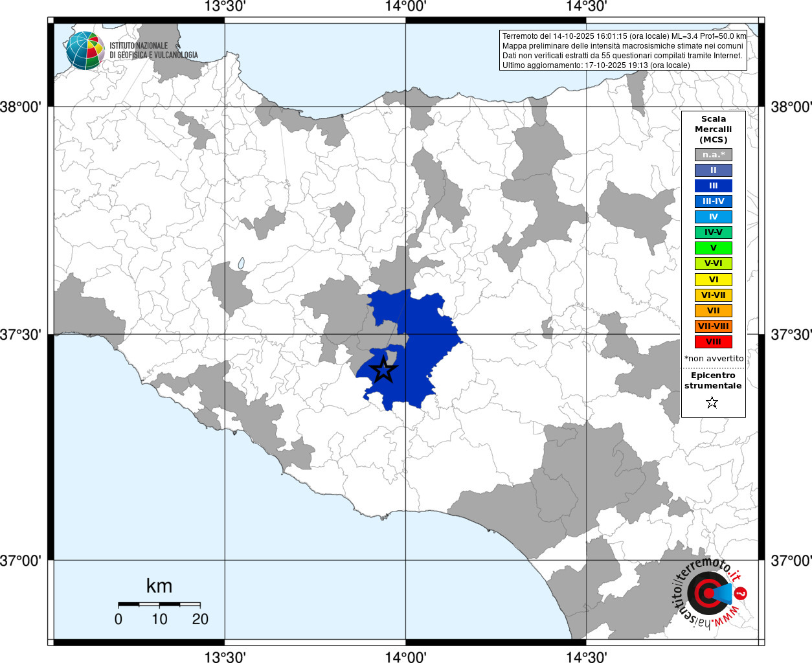The width and height of the screenshot is (812, 663).
Task: Click the top 14°00' longitude label
Action: [405, 7]
